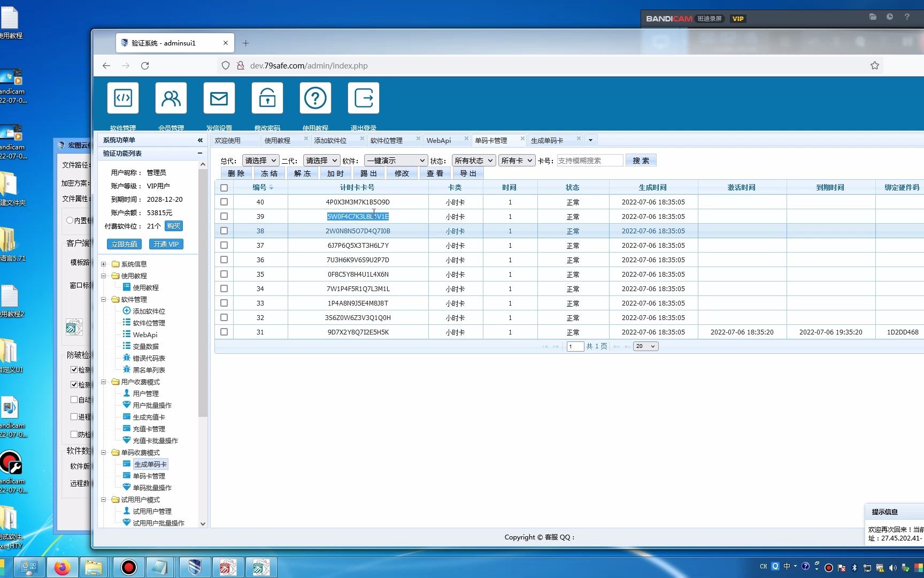This screenshot has height=578, width=924.
Task: Open 单码批量操作 in the tree
Action: pyautogui.click(x=152, y=488)
